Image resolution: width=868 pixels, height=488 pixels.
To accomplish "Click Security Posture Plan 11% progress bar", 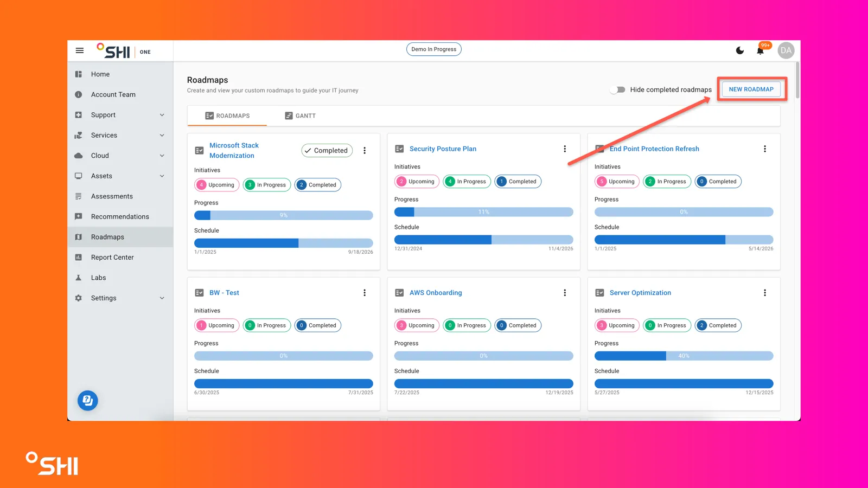I will (484, 212).
